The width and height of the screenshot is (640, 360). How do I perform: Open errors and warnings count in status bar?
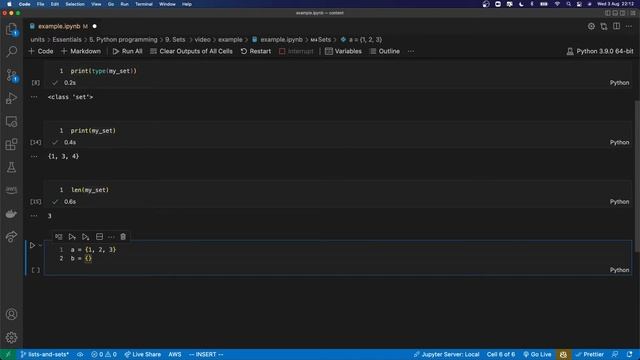[104, 354]
